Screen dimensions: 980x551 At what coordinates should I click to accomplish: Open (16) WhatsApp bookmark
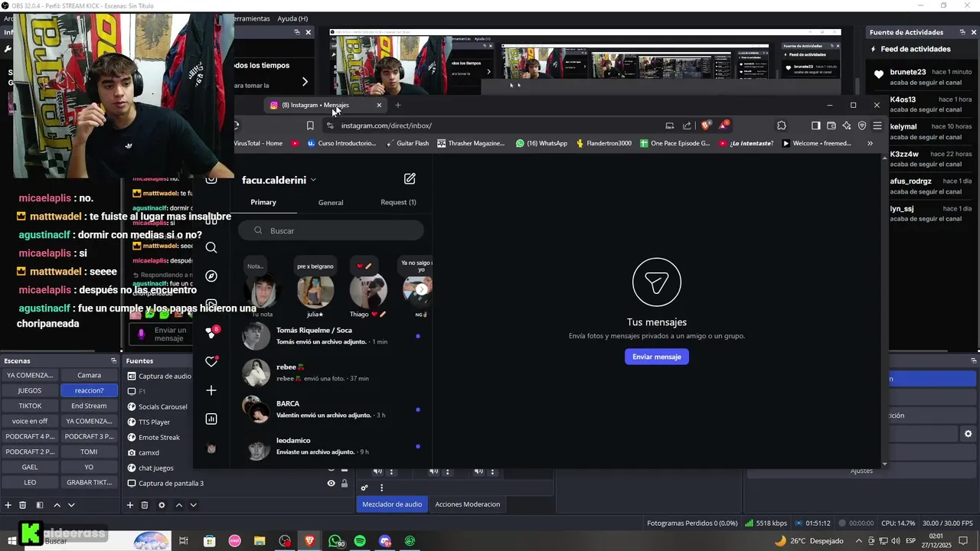(x=541, y=143)
